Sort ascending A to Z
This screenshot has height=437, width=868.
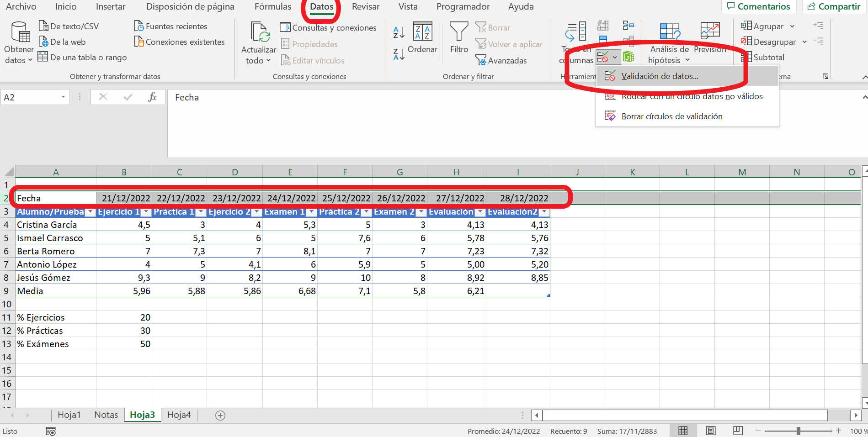click(x=399, y=32)
